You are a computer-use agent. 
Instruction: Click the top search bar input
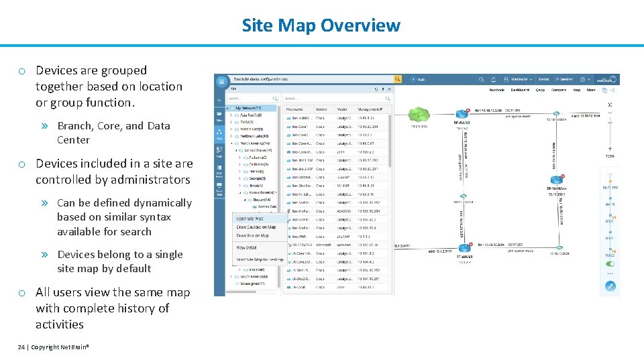313,79
